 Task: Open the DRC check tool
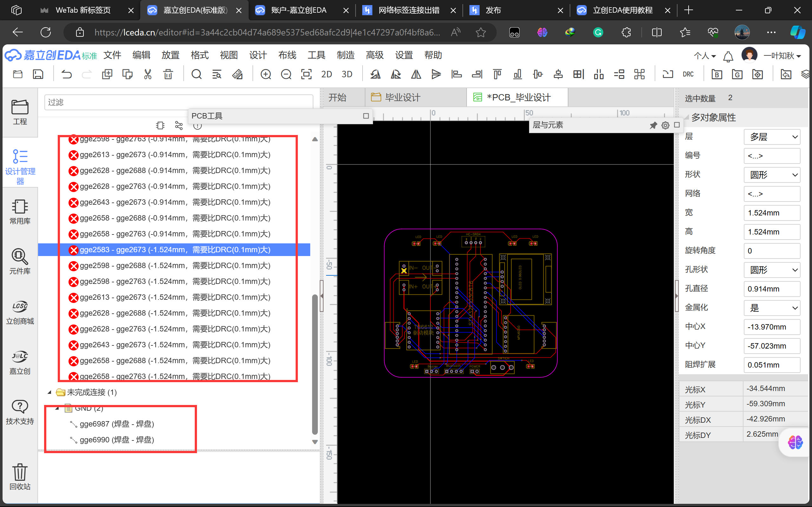(x=688, y=74)
